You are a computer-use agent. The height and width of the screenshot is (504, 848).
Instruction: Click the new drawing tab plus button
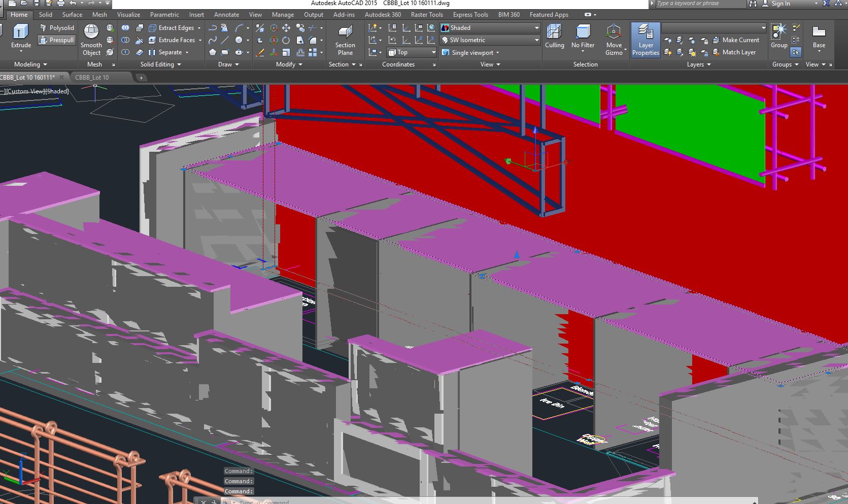141,78
